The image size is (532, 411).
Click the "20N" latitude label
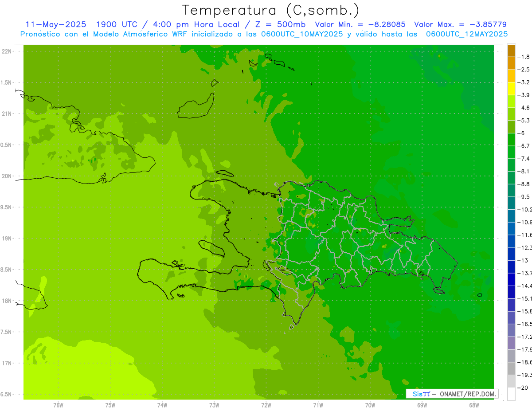point(6,176)
